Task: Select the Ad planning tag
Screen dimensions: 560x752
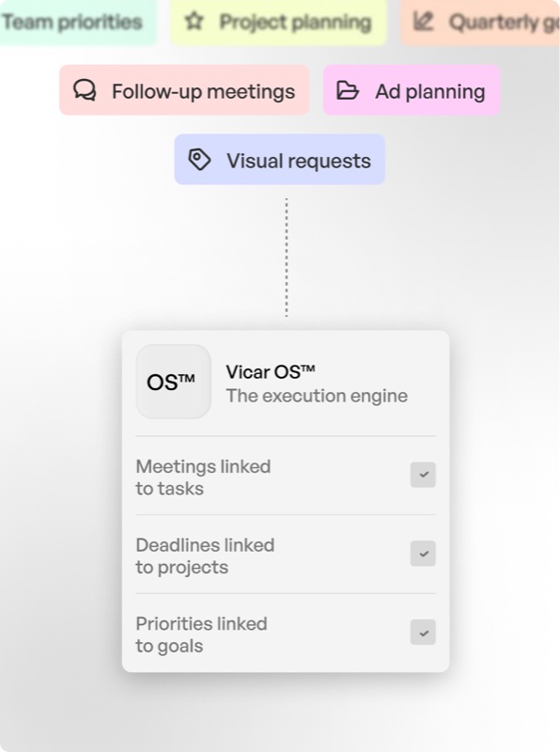Action: click(x=412, y=90)
